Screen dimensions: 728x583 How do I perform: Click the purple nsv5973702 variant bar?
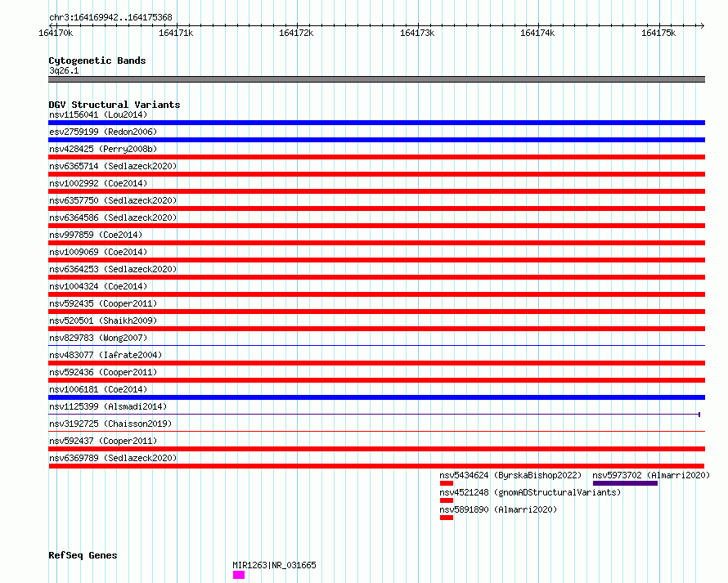[x=625, y=483]
